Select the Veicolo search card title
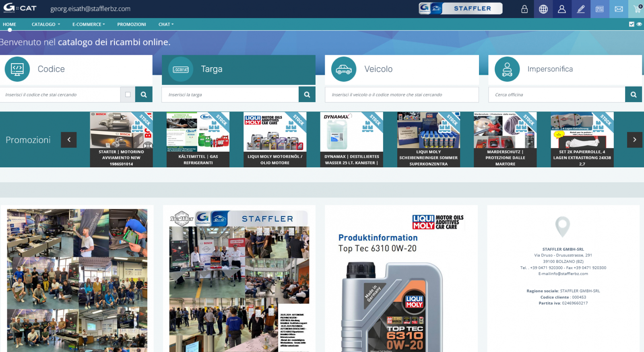The height and width of the screenshot is (352, 644). tap(378, 69)
